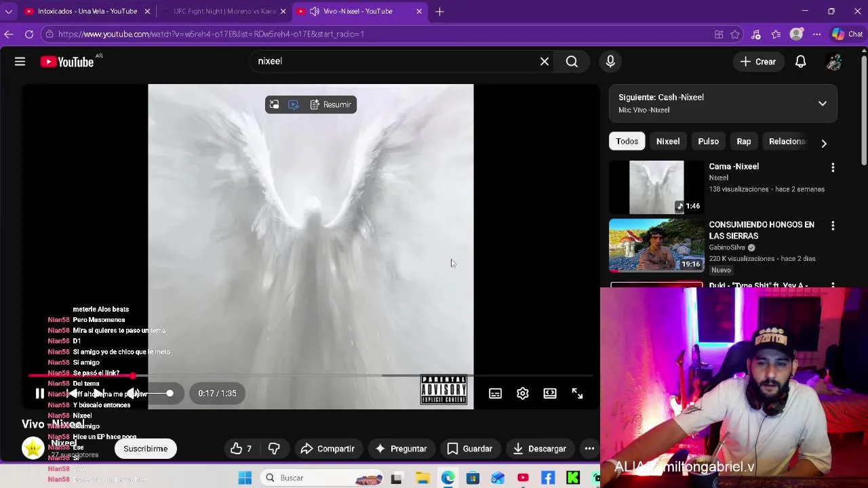Viewport: 868px width, 488px height.
Task: Switch to UFC Fight Night browser tab
Action: (x=224, y=12)
